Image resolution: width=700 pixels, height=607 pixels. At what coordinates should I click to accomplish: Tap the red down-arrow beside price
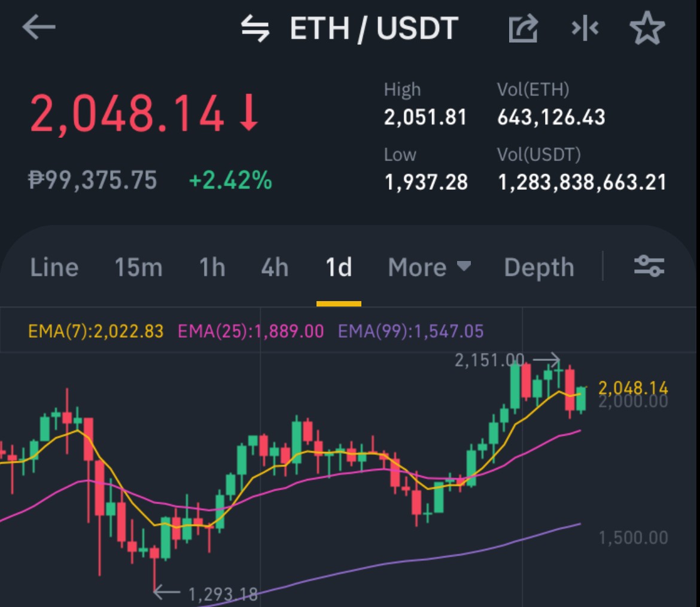pos(248,112)
